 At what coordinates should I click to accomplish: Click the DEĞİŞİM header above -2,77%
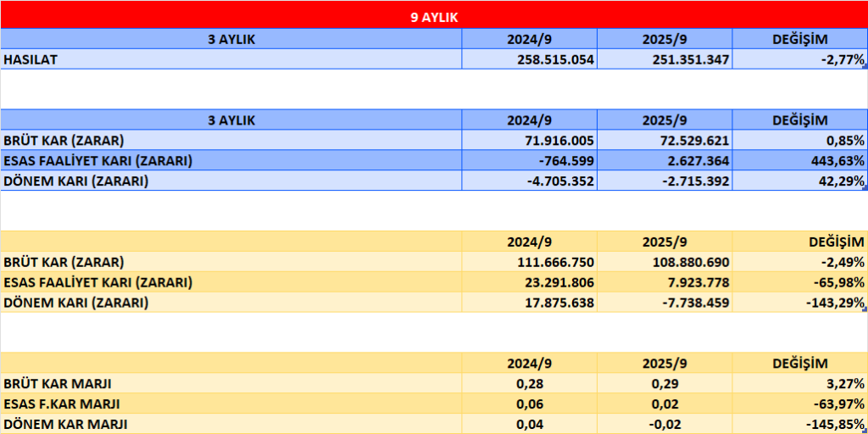coord(800,39)
